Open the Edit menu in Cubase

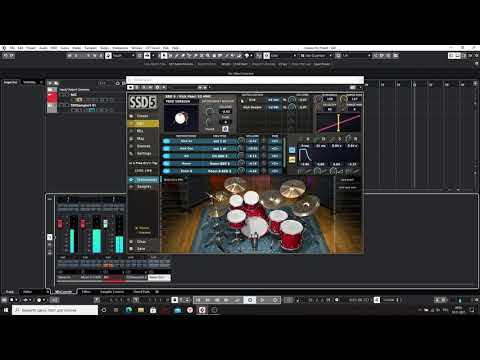point(20,48)
